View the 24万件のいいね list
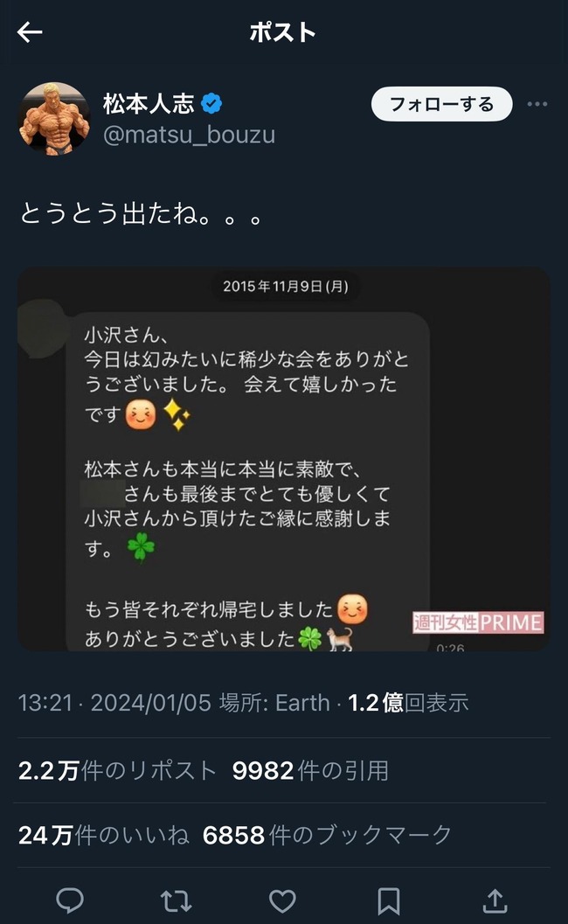 (x=104, y=835)
